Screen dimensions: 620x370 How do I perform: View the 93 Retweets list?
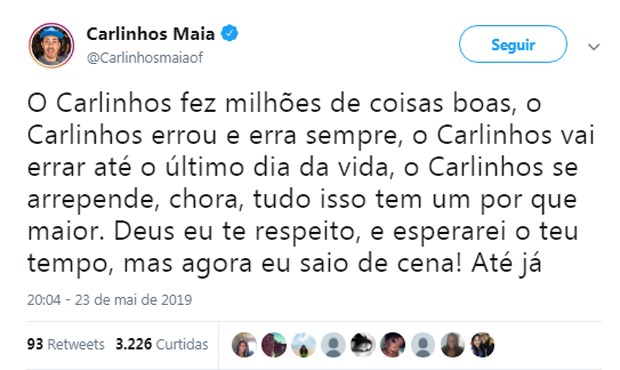[66, 344]
